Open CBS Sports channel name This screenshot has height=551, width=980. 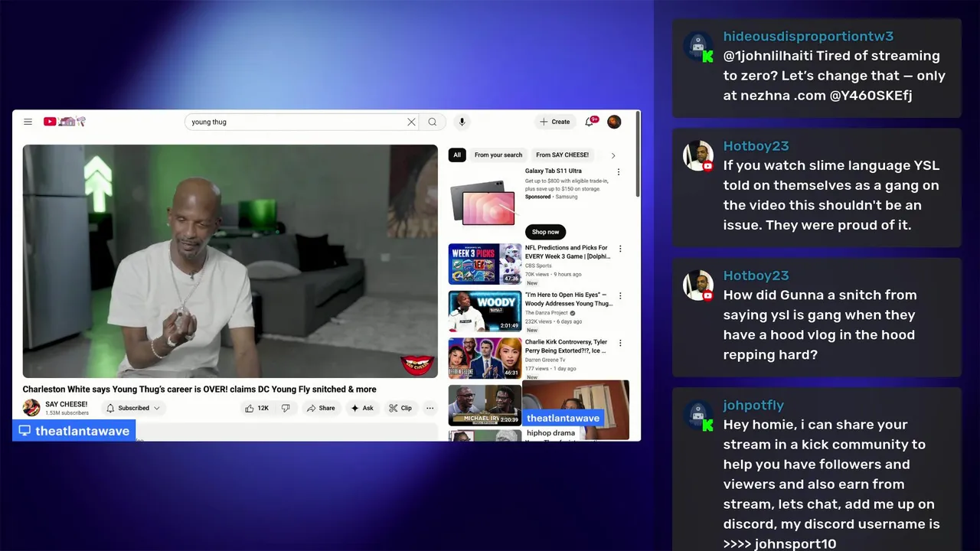[x=538, y=266]
